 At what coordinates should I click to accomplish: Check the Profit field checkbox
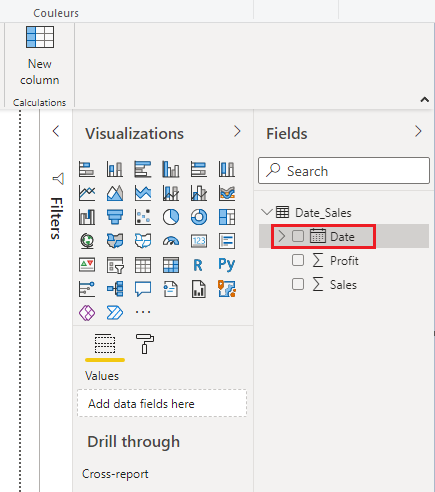click(x=298, y=260)
